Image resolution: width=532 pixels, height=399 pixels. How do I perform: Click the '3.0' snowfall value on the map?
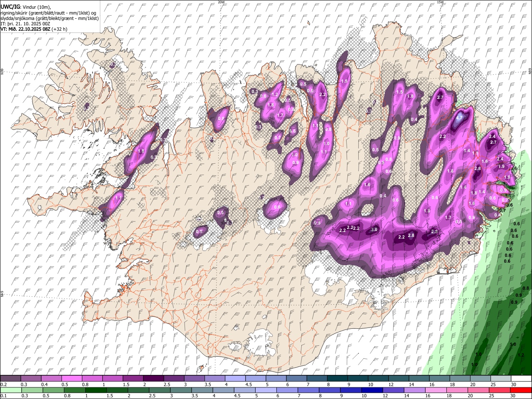click(x=374, y=229)
